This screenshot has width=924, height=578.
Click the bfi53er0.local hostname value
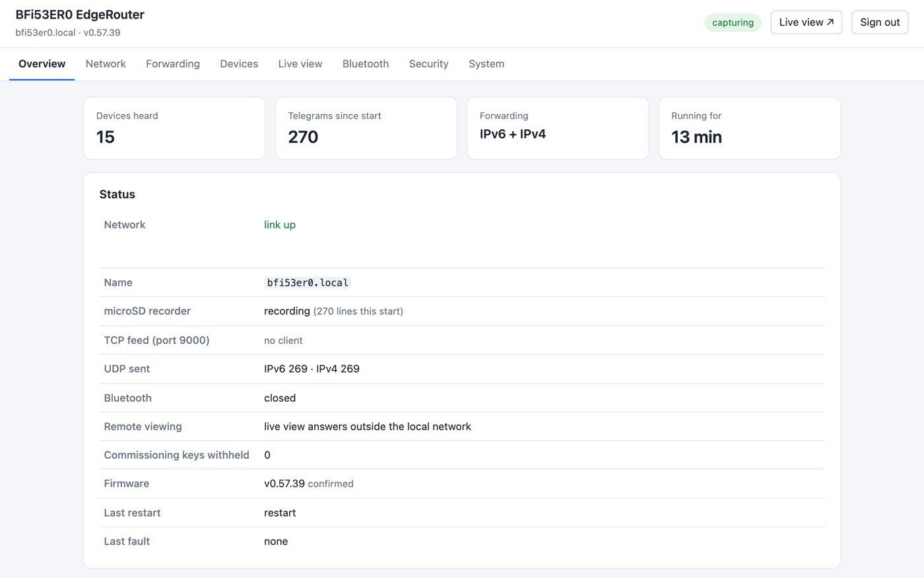point(308,282)
